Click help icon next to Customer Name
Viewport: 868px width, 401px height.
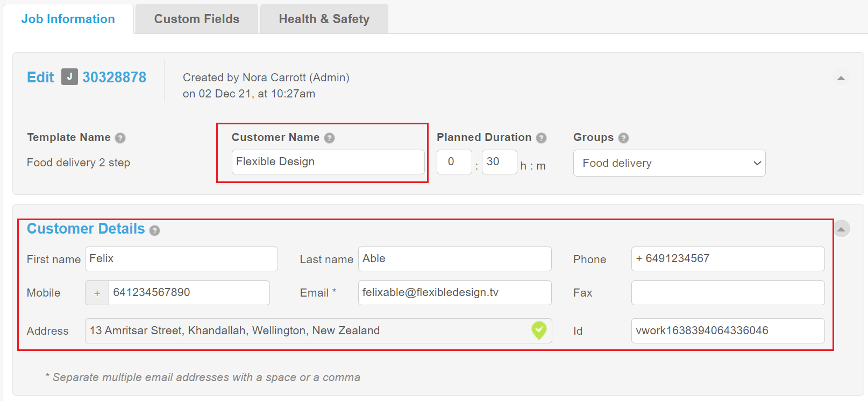pyautogui.click(x=330, y=138)
